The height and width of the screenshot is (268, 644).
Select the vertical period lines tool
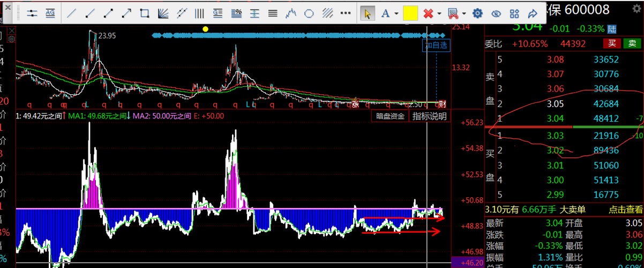point(199,13)
